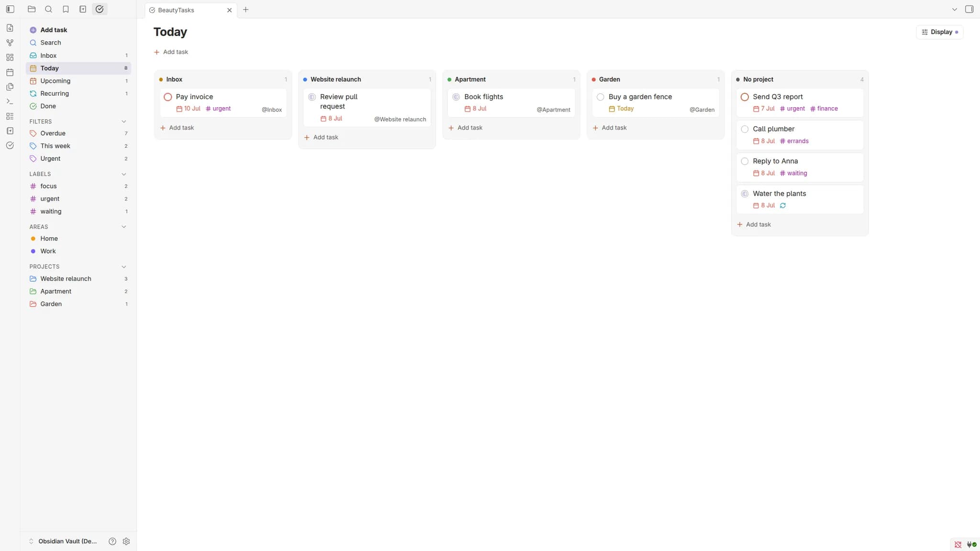Open the Recurring view
This screenshot has height=551, width=980.
pos(78,94)
